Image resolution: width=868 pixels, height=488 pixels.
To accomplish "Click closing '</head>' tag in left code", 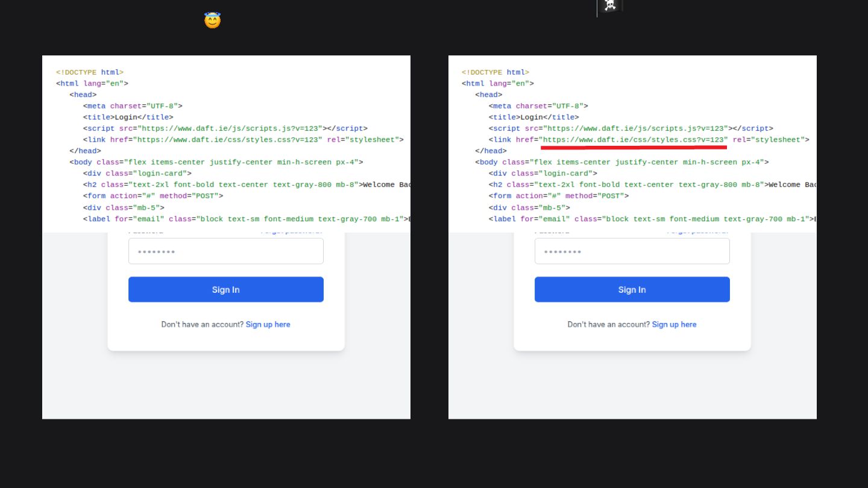I will coord(85,151).
